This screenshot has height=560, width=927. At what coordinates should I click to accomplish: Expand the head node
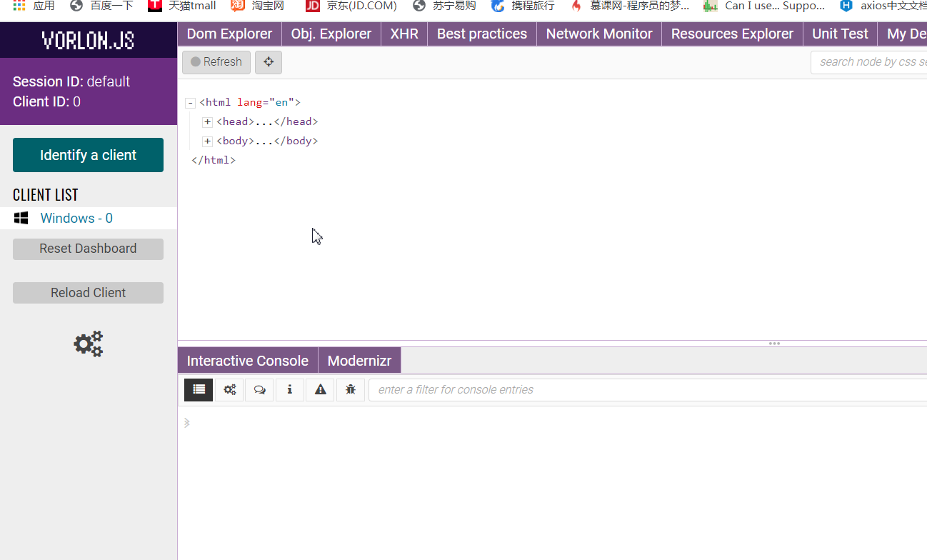click(x=207, y=122)
